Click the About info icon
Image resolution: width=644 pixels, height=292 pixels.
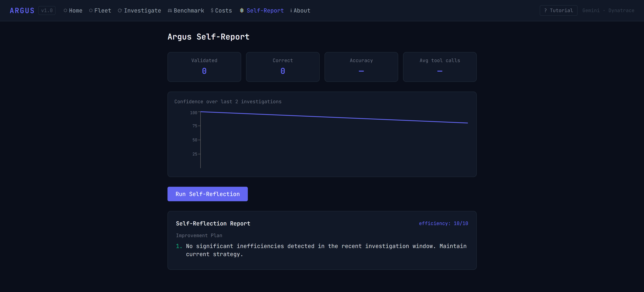[291, 10]
